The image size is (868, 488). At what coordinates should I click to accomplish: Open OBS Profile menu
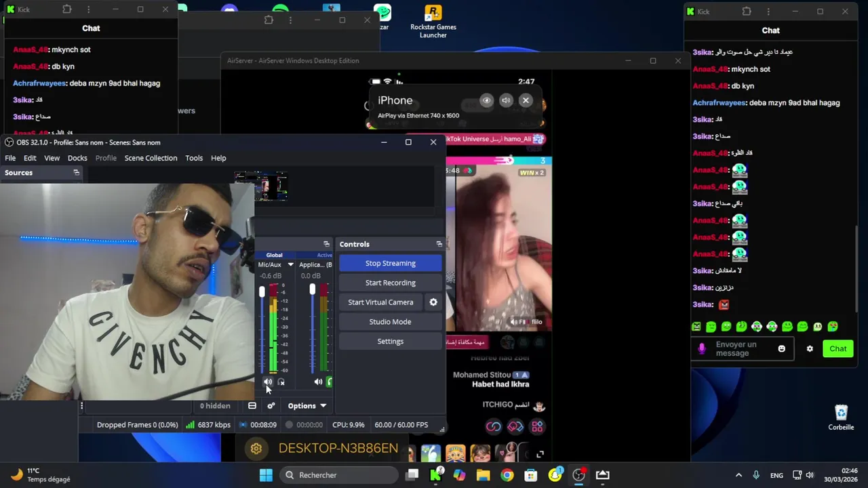(106, 158)
